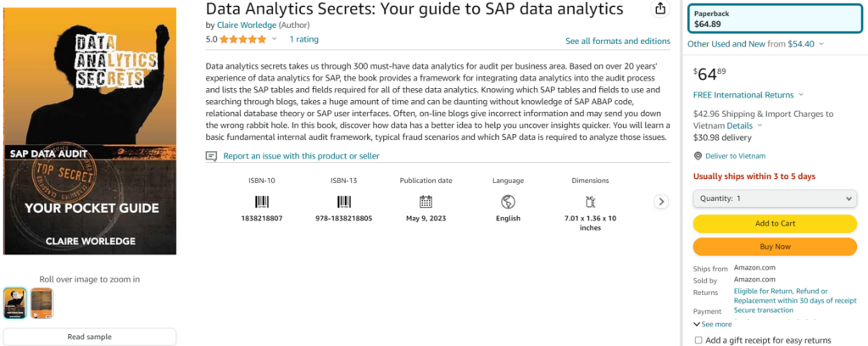Open Claire Worledge author page
The width and height of the screenshot is (868, 346).
click(253, 25)
